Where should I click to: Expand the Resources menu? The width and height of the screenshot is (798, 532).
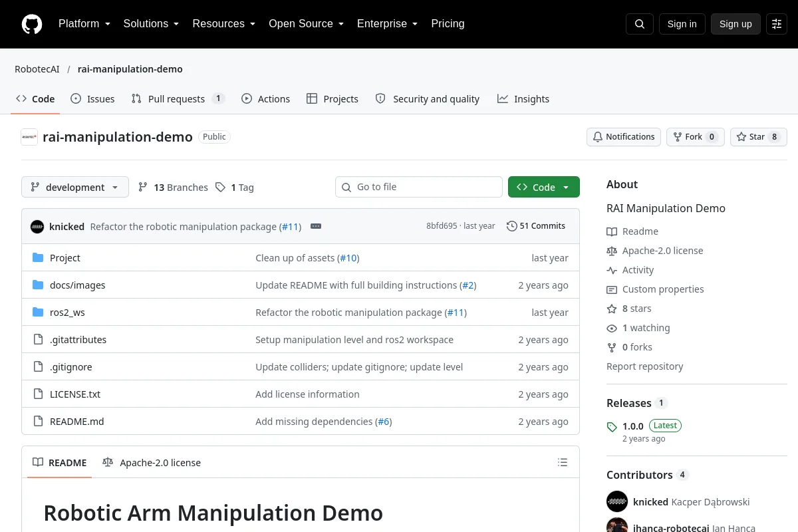[x=223, y=24]
